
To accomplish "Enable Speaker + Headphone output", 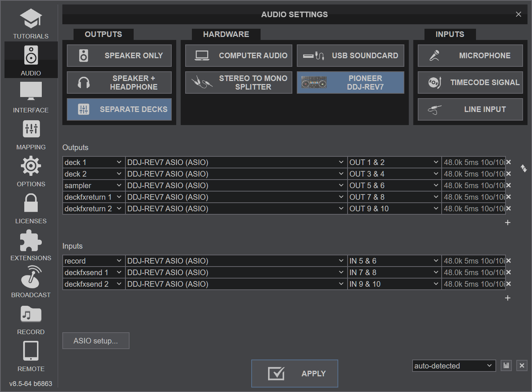I will point(119,83).
